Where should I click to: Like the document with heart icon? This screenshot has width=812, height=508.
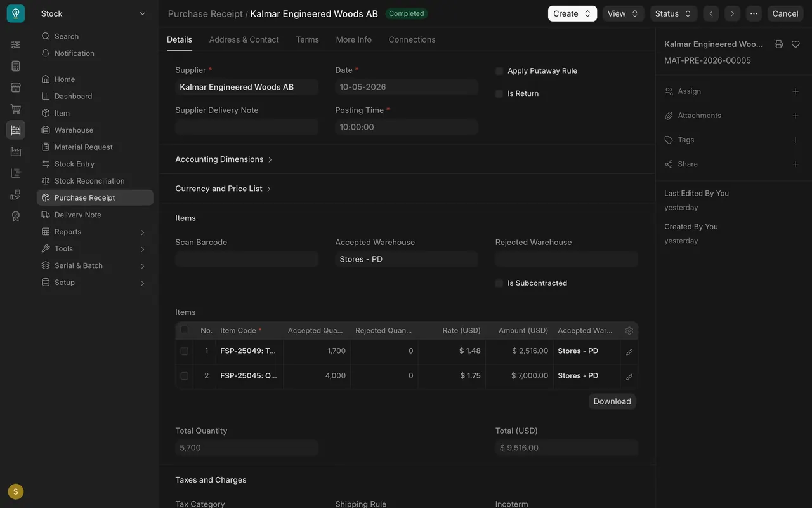pyautogui.click(x=796, y=44)
